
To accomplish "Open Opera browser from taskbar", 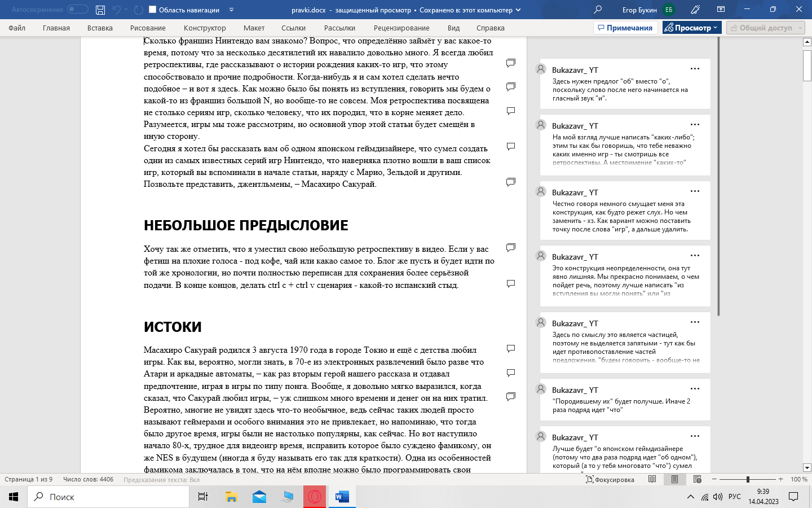I will point(315,497).
